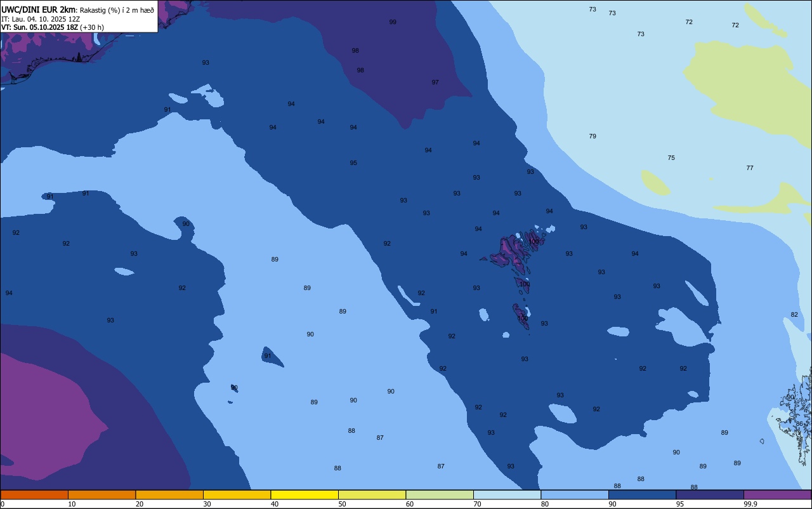
Task: Pick the pale green 60–70 legend swatch
Action: (x=440, y=494)
